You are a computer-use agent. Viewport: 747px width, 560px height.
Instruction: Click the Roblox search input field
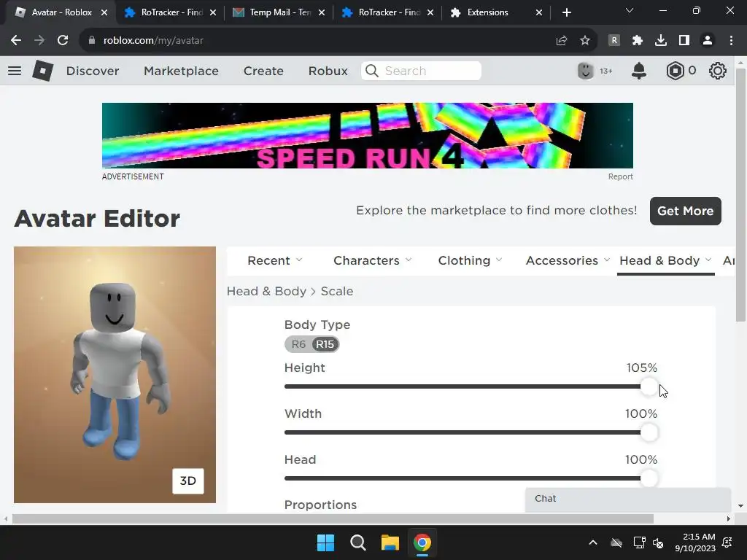421,71
